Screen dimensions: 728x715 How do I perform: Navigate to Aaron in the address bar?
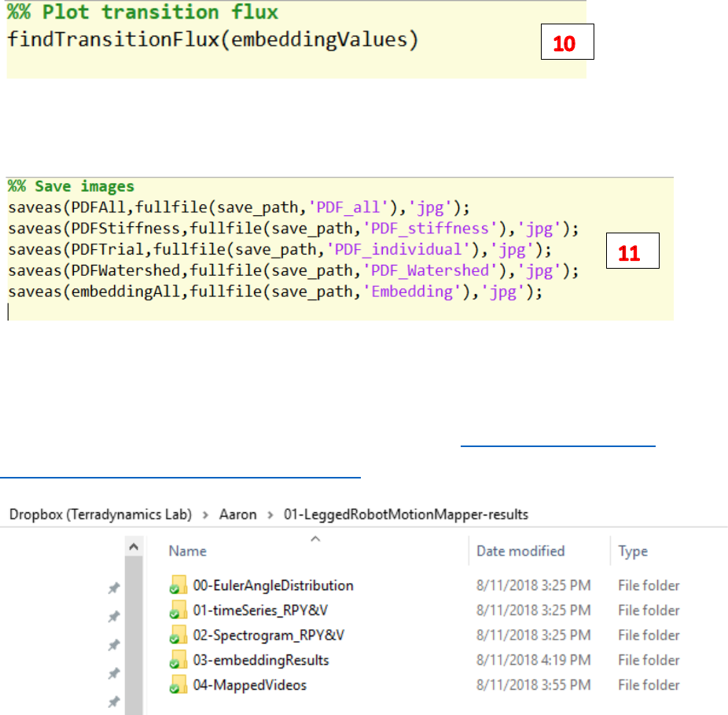click(237, 515)
